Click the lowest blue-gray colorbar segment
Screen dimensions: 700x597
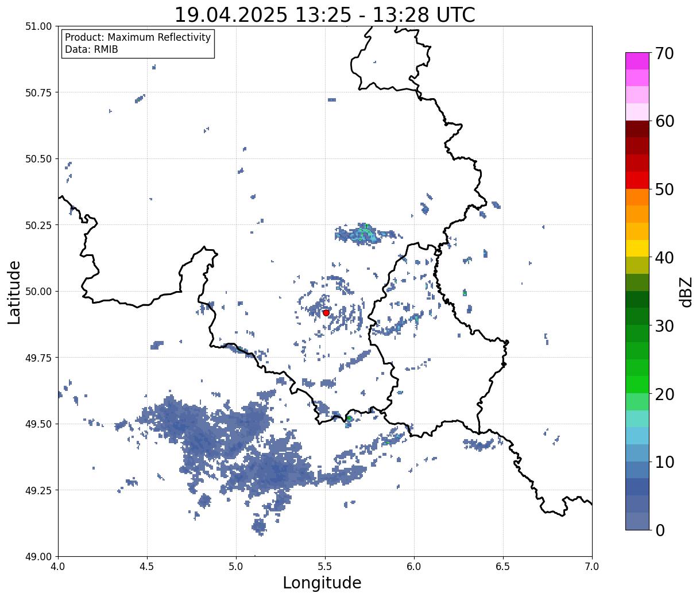click(x=637, y=521)
